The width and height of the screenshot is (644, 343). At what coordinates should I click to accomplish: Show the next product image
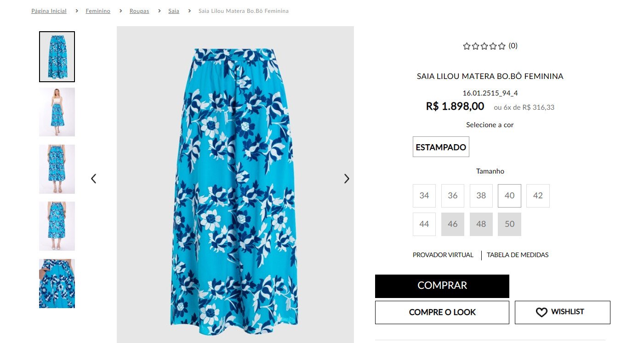pos(347,179)
